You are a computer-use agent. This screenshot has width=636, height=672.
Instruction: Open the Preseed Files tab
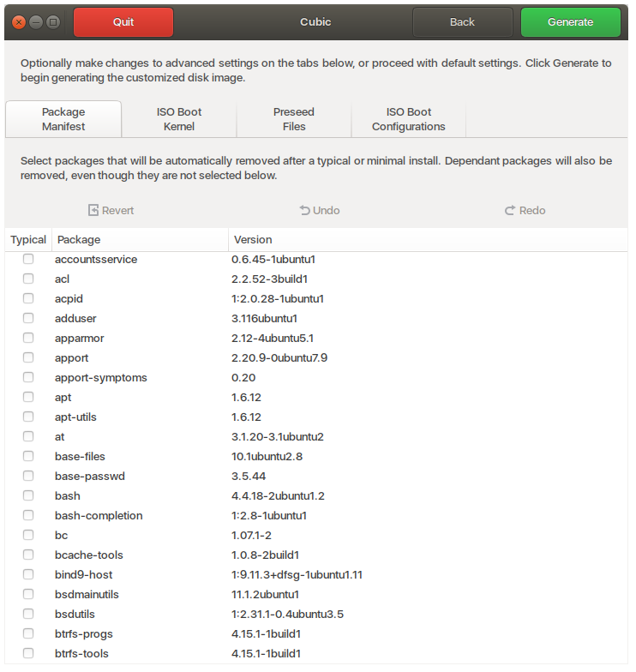pyautogui.click(x=293, y=119)
